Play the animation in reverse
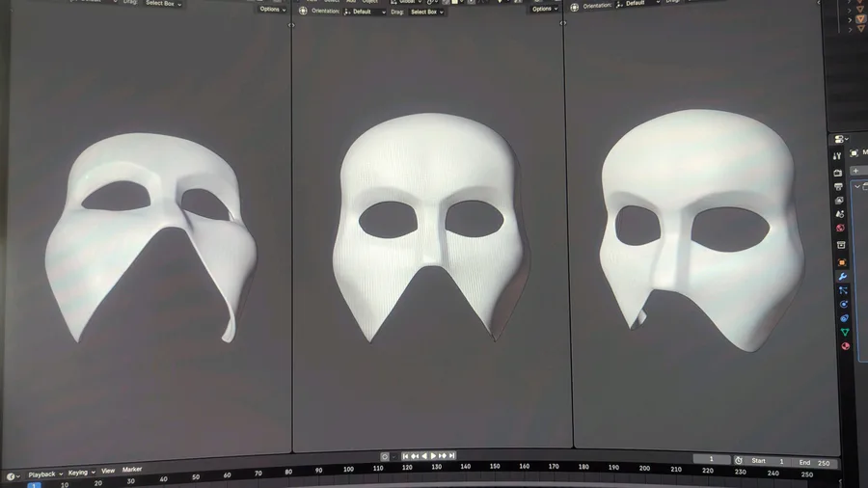This screenshot has width=868, height=488. [424, 456]
